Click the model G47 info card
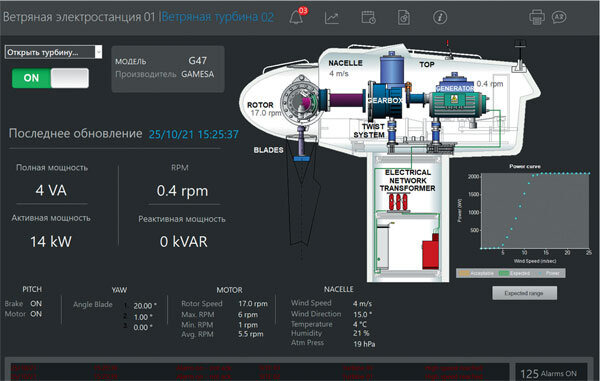The width and height of the screenshot is (600, 381). (168, 69)
